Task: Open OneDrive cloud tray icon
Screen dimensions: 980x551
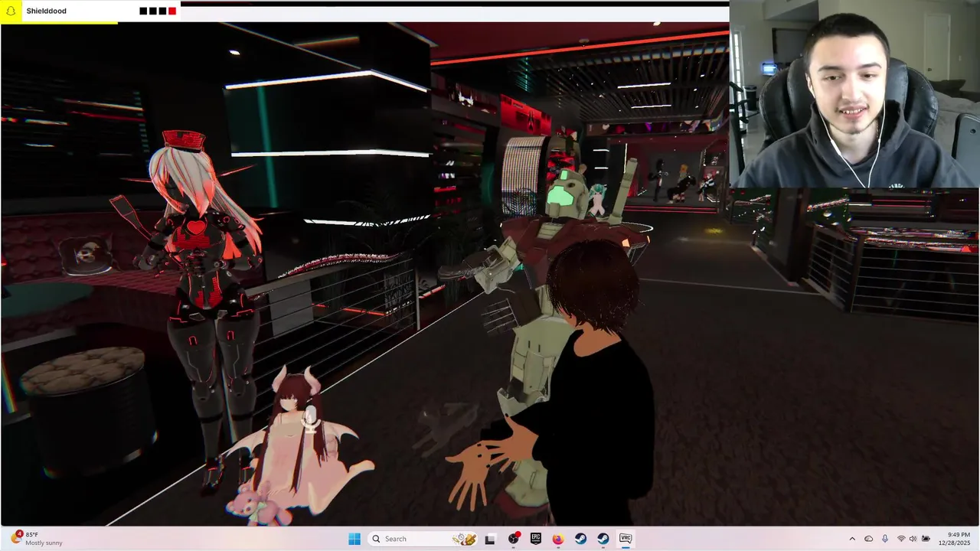Action: (x=868, y=539)
